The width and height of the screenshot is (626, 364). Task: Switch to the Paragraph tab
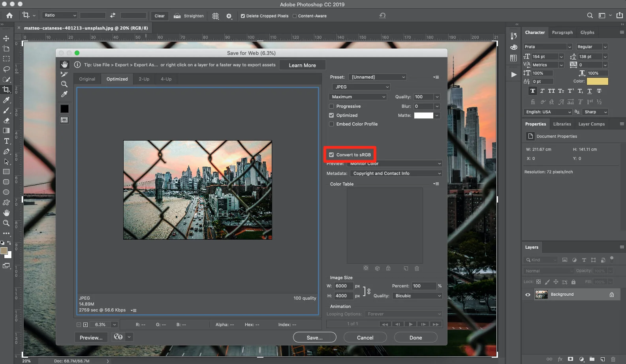click(562, 32)
